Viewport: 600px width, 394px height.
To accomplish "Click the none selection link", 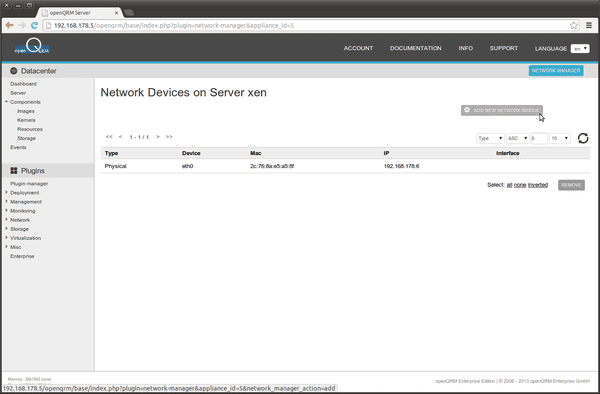I will point(520,185).
